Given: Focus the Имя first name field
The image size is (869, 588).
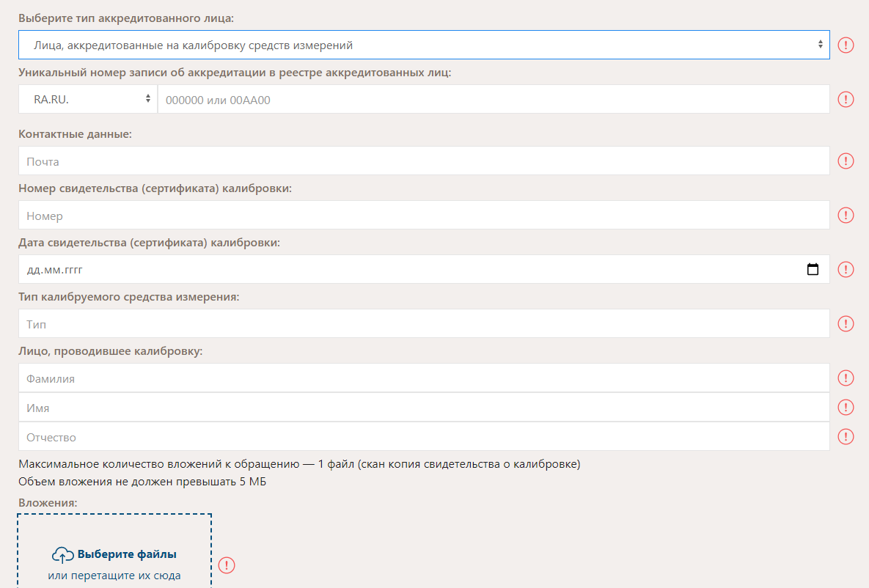Looking at the screenshot, I should click(x=423, y=408).
